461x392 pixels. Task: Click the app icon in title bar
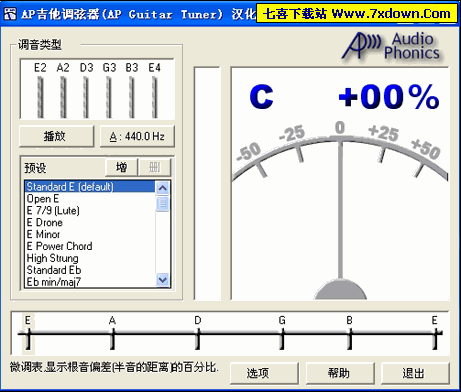pos(10,14)
